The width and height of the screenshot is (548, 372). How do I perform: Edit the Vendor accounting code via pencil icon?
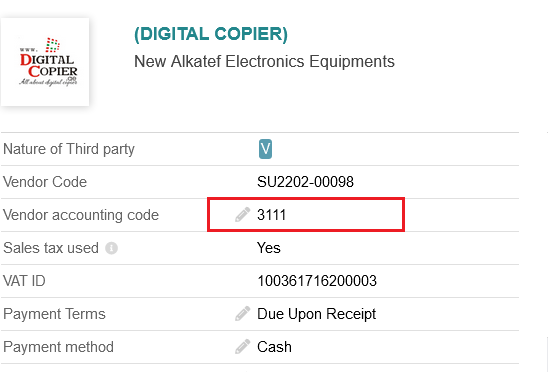[242, 215]
